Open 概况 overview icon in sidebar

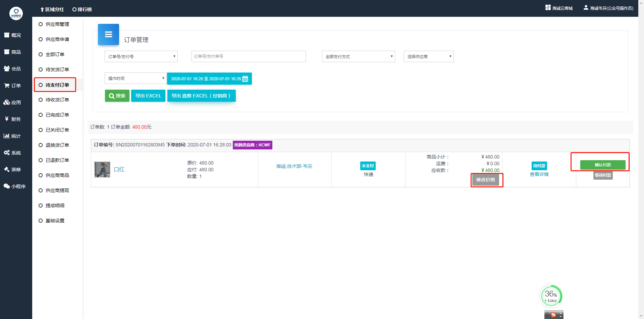click(7, 35)
